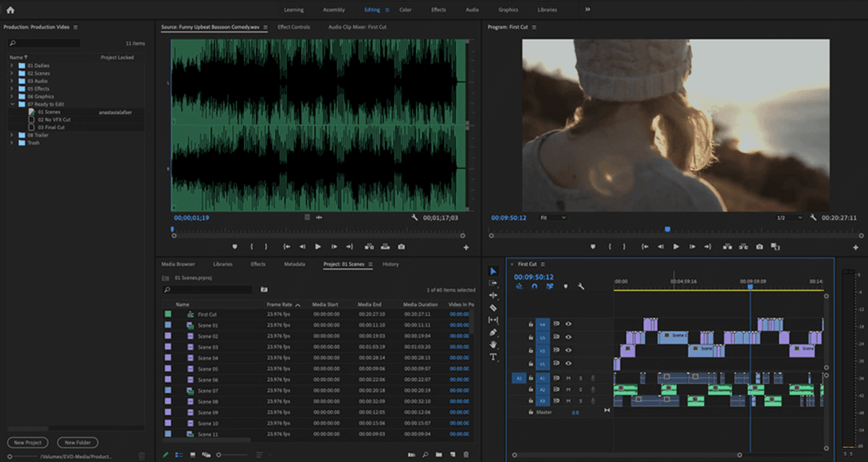Select the Razor tool
Screen dimensions: 868x462
pyautogui.click(x=493, y=308)
